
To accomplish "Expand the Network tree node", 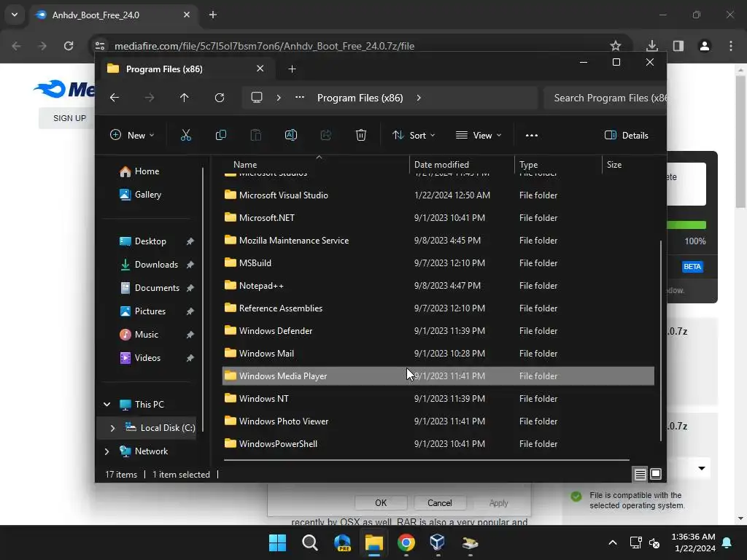I will pyautogui.click(x=107, y=451).
